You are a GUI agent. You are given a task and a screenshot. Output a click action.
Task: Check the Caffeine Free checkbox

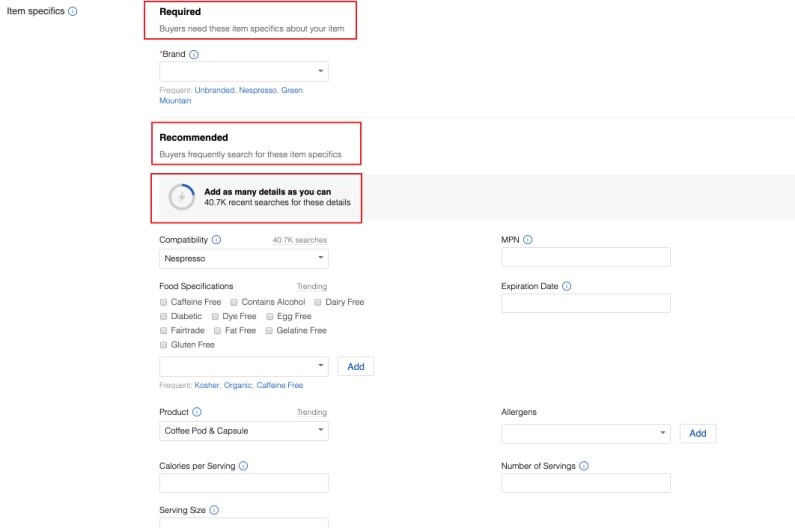pyautogui.click(x=164, y=302)
